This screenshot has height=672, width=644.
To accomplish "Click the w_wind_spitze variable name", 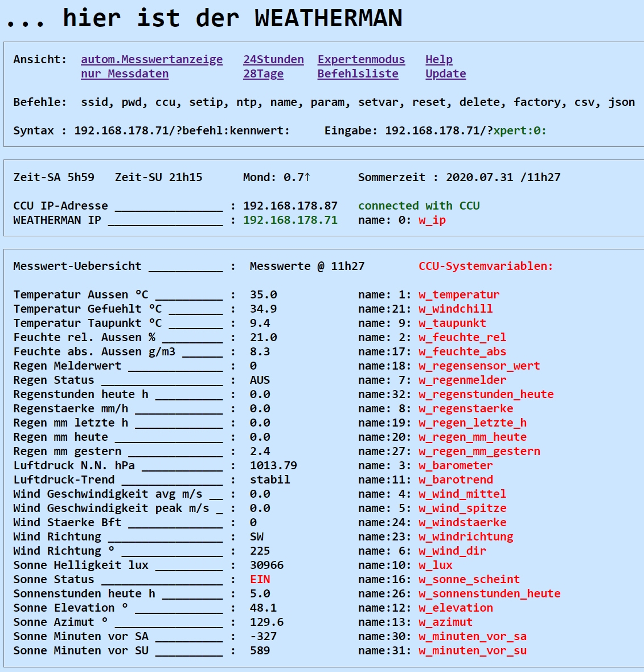I will 462,509.
